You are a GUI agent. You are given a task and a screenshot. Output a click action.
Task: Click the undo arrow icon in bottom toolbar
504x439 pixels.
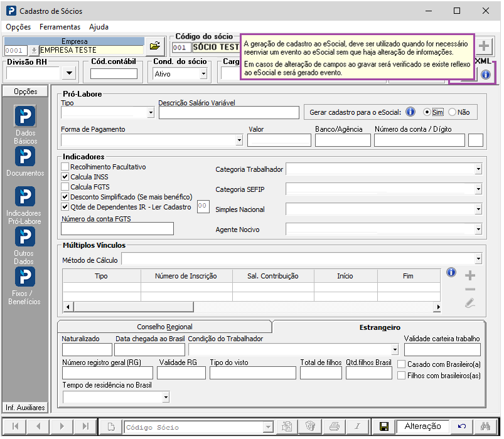click(461, 426)
